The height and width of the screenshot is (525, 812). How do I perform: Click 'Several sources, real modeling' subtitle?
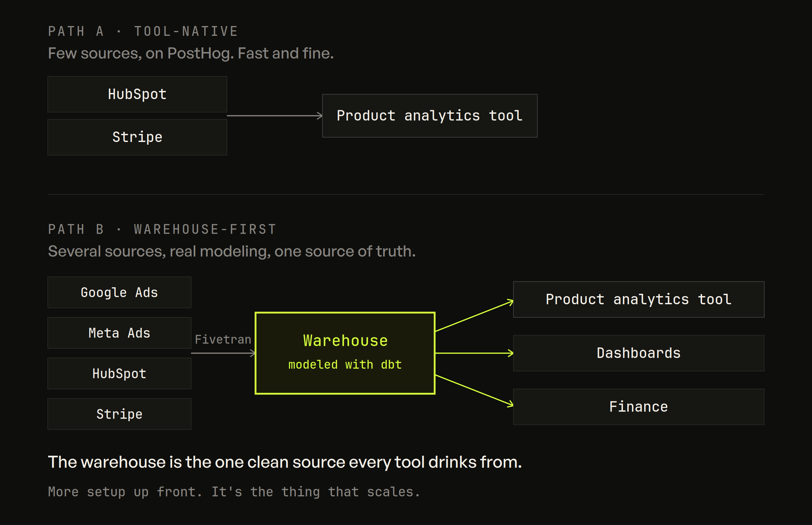pyautogui.click(x=232, y=252)
